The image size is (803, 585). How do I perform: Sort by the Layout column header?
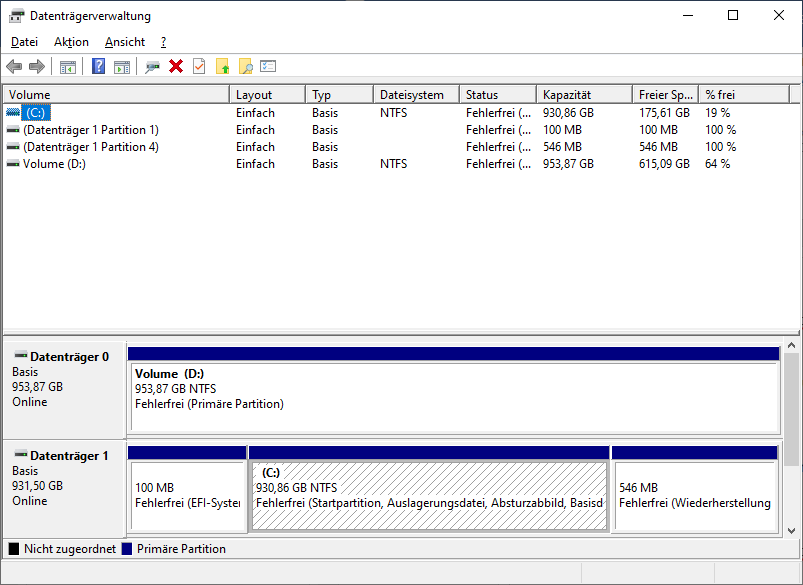tap(268, 95)
